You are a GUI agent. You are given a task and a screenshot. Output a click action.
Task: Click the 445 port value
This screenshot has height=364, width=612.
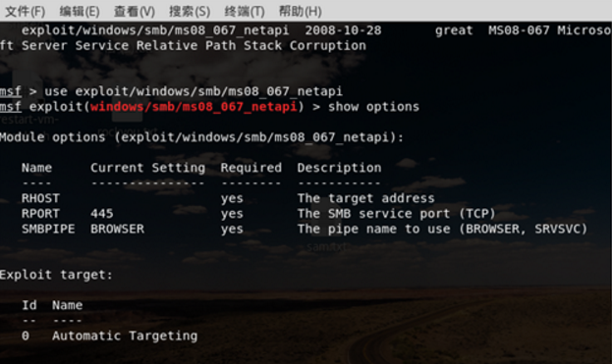coord(102,214)
